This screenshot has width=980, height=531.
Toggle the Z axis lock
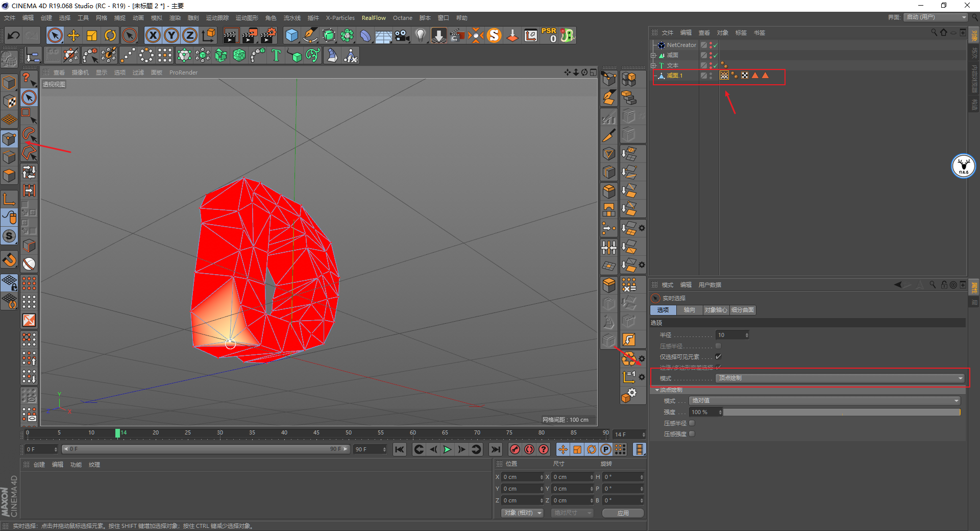pyautogui.click(x=190, y=35)
